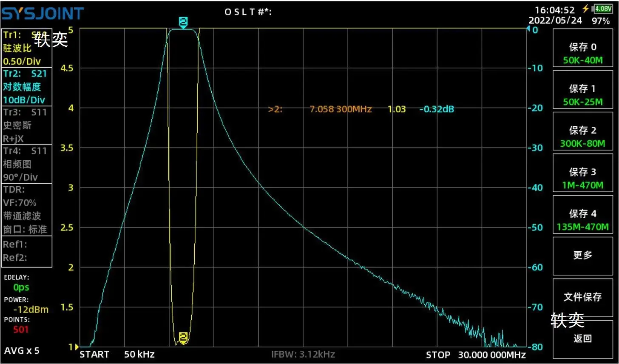Load 保存 0 preset 50K-40M

[x=582, y=48]
